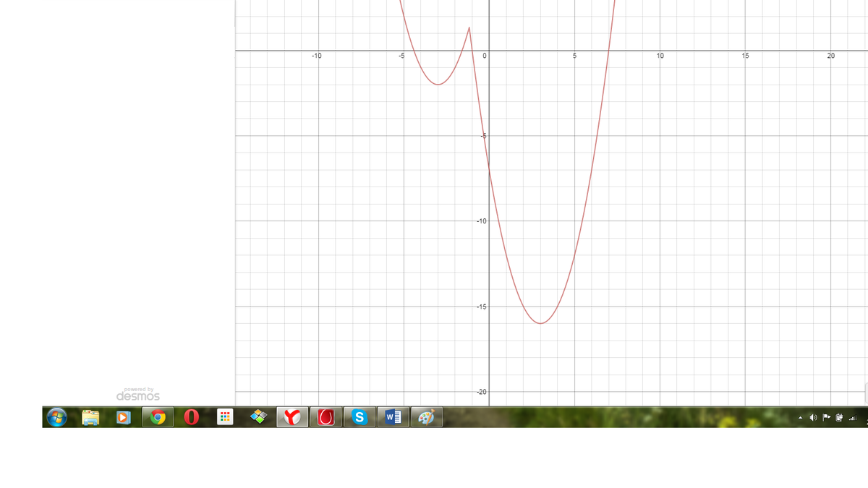The height and width of the screenshot is (488, 868).
Task: Open the Opera browser icon
Action: [192, 417]
